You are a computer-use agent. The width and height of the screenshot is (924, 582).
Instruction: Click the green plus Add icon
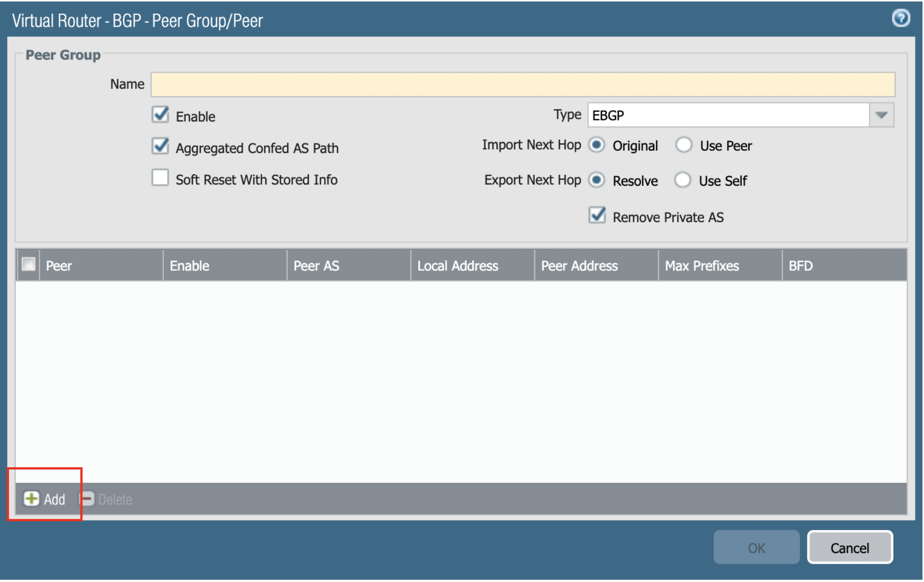32,499
